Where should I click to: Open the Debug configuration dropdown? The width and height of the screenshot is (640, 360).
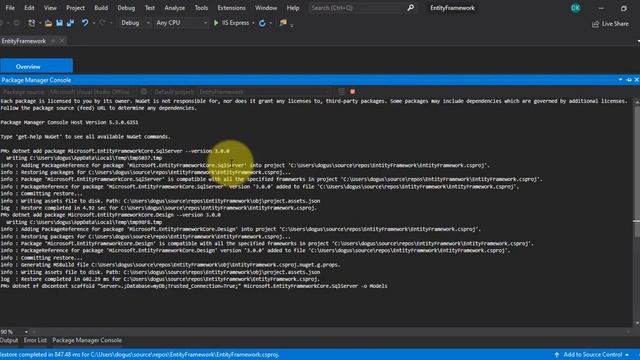(135, 23)
